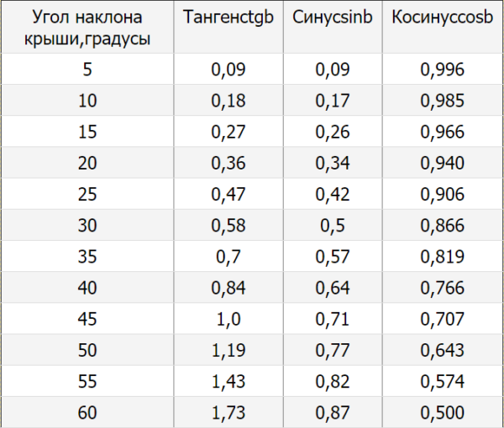Viewport: 504px width, 428px height.
Task: Select the angle cell showing 35
Action: pos(87,257)
